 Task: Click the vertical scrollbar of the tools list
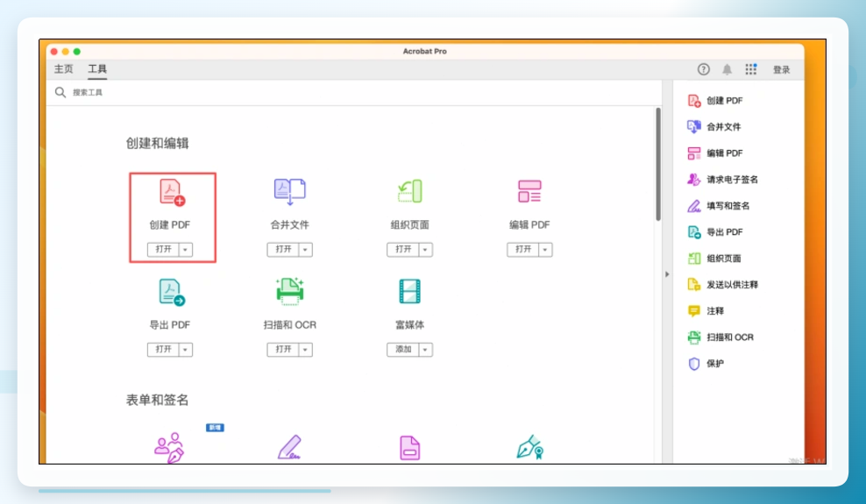click(657, 165)
